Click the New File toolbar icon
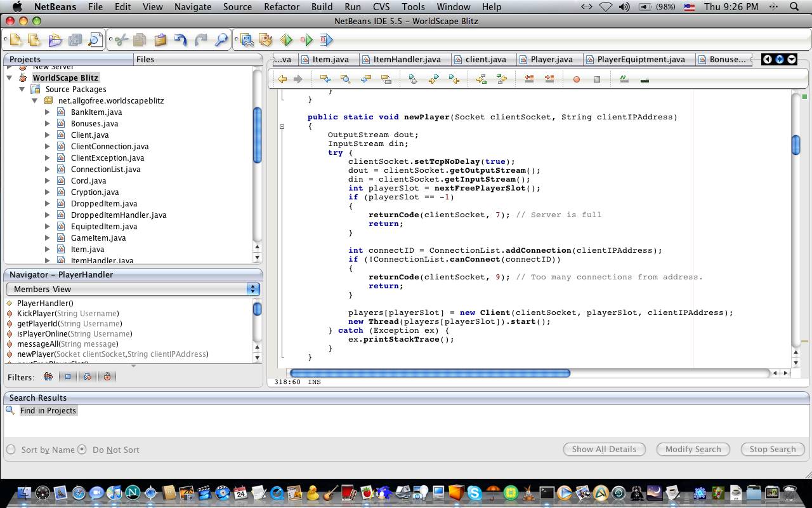The width and height of the screenshot is (812, 508). click(15, 40)
